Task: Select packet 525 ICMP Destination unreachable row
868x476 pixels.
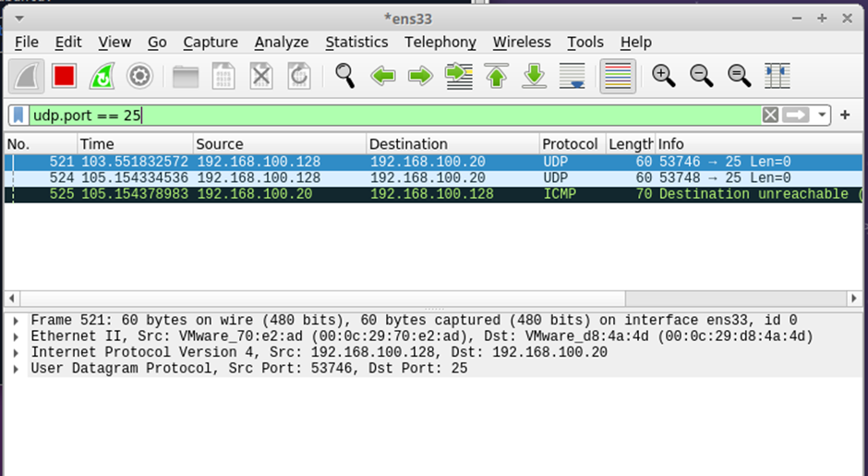Action: (433, 194)
